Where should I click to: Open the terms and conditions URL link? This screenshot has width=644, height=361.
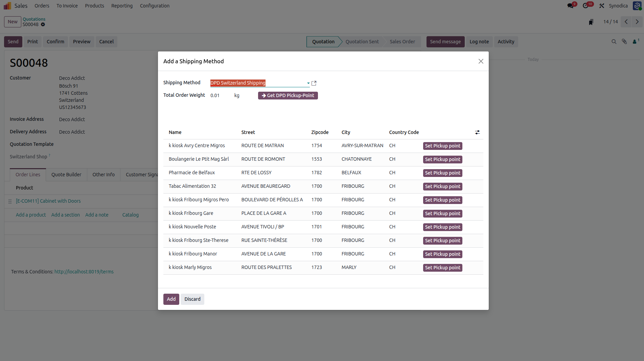point(84,272)
